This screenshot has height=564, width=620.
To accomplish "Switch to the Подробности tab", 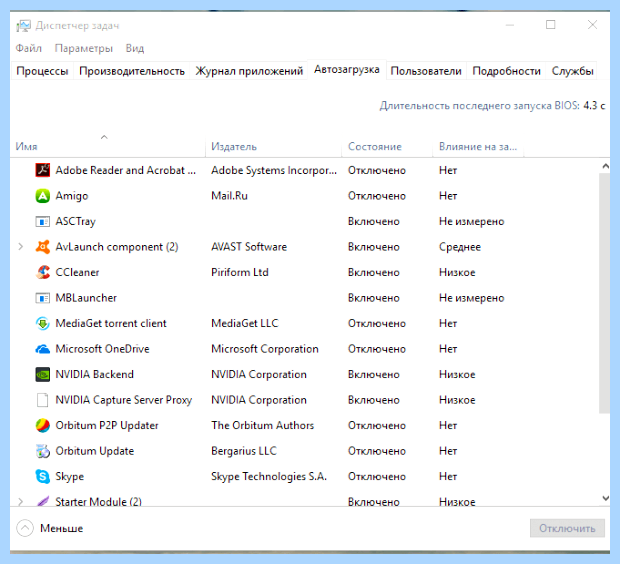I will pyautogui.click(x=506, y=71).
